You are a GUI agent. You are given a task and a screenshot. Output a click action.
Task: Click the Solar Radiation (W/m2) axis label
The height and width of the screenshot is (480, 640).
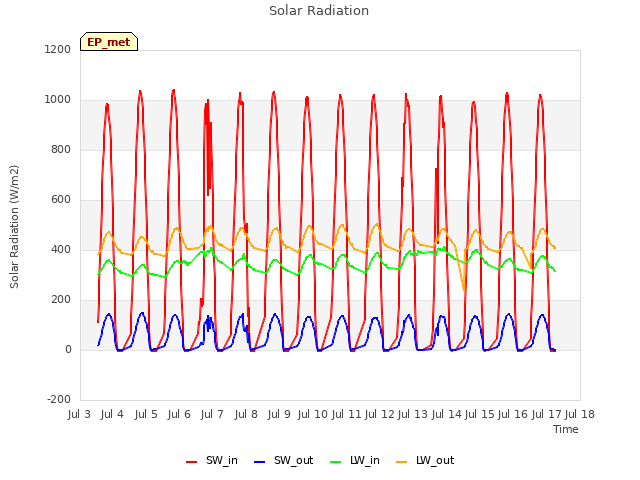14,227
